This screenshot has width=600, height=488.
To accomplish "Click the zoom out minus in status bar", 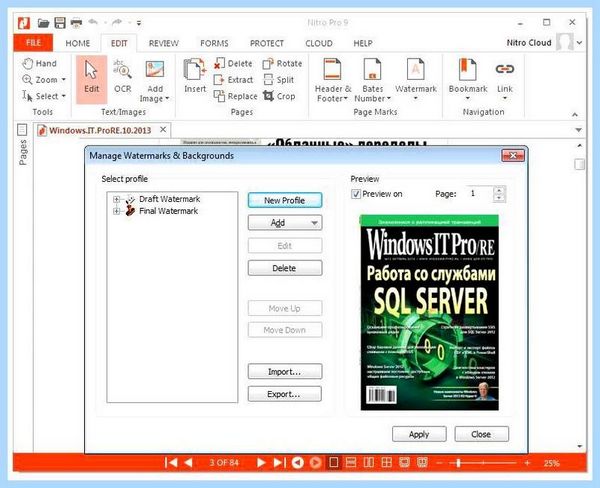I will tap(439, 463).
